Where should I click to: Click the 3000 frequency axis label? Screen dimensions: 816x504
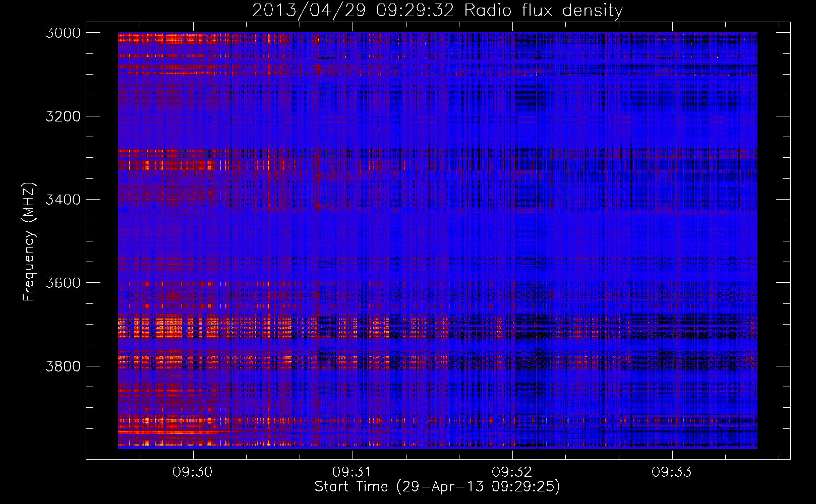click(x=63, y=33)
